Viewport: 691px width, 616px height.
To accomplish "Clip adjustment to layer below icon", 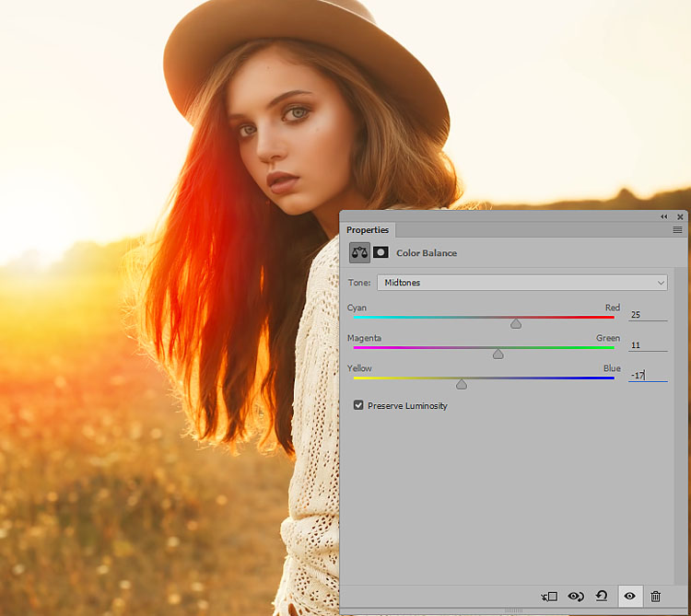I will click(x=549, y=597).
